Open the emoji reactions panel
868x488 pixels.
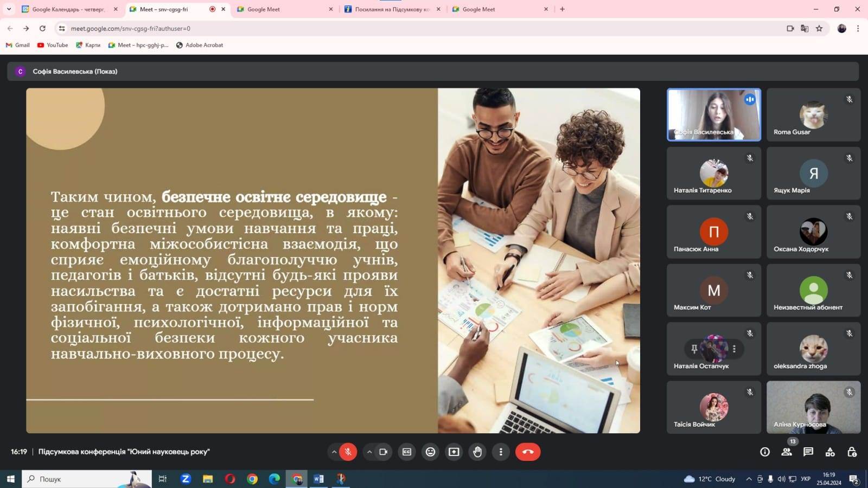pos(430,452)
